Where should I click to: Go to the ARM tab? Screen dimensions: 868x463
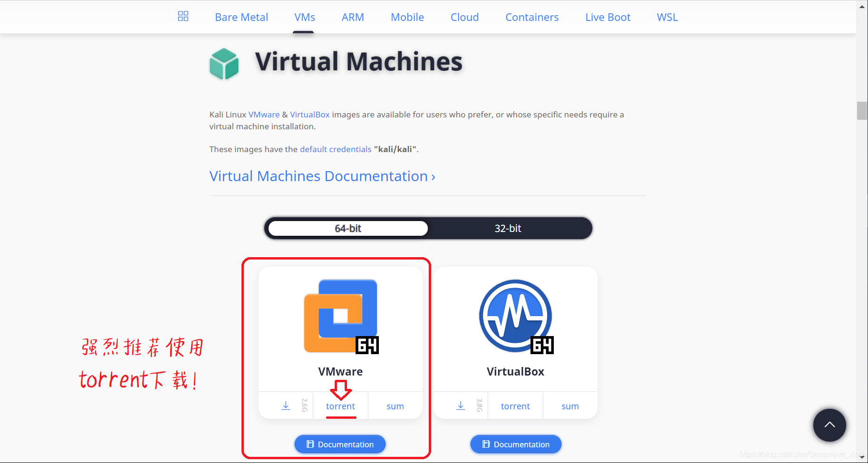(x=353, y=17)
